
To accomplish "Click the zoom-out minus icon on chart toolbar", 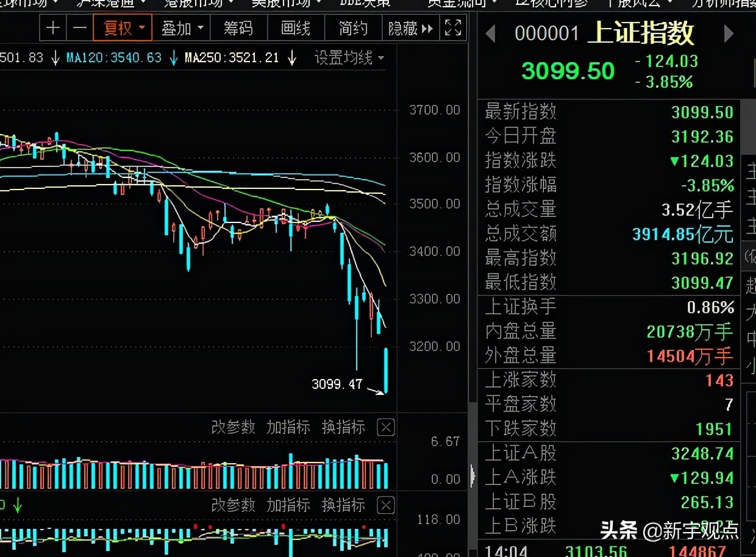I will pos(79,28).
